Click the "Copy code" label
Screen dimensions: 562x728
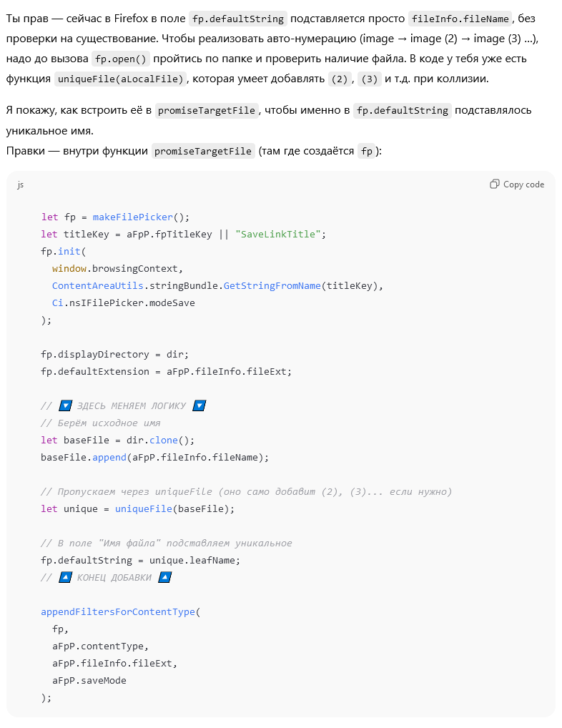(523, 185)
